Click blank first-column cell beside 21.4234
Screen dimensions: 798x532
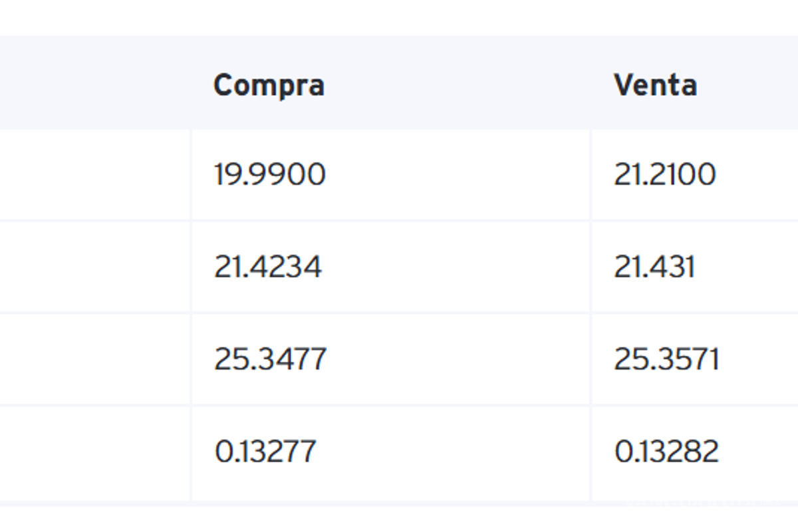pos(93,267)
